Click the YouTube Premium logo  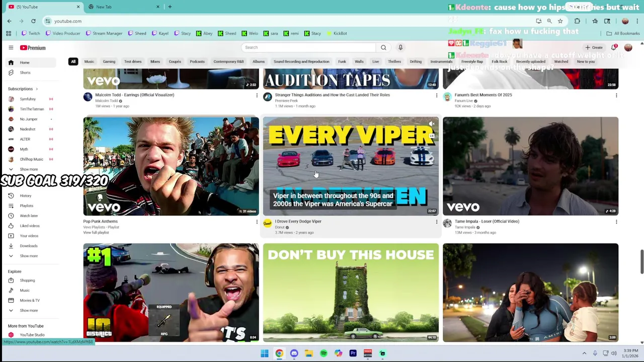33,48
